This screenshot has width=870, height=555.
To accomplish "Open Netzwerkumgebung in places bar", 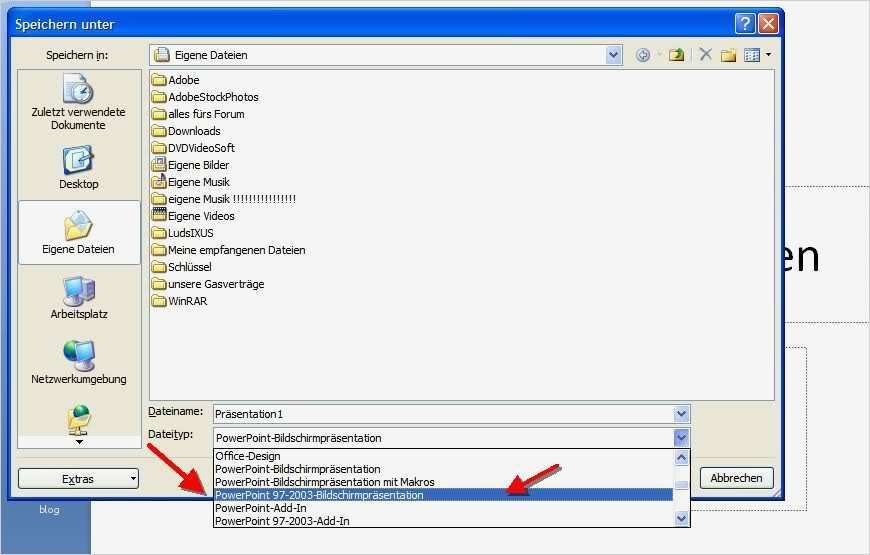I will click(x=78, y=362).
